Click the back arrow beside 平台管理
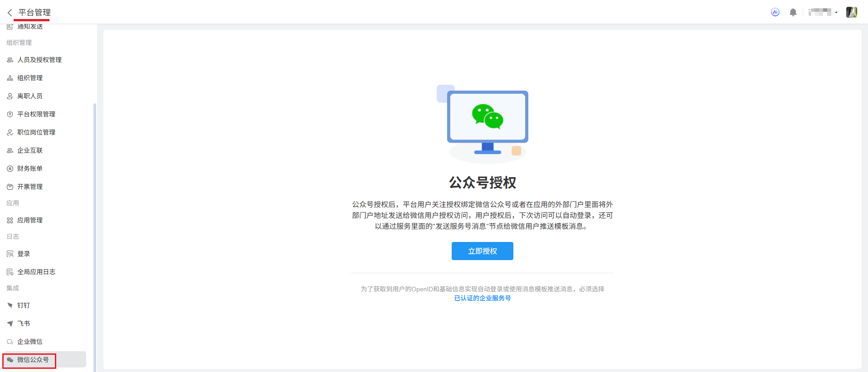The height and width of the screenshot is (372, 868). [x=10, y=13]
